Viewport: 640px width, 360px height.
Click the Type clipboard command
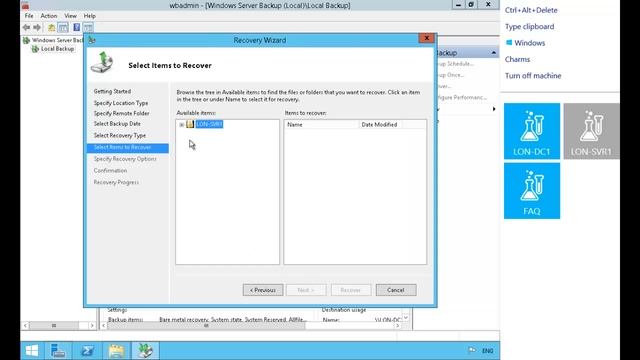pyautogui.click(x=529, y=27)
